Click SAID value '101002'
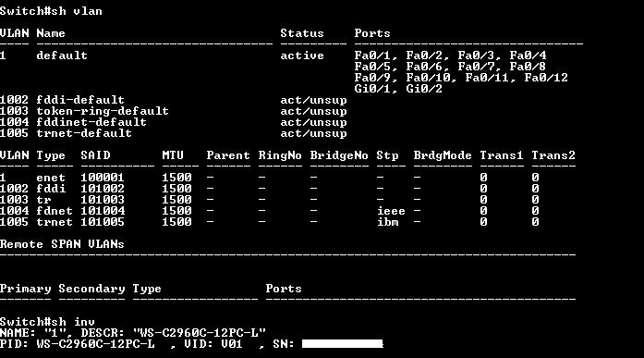Screen dimensions: 644x358 click(x=103, y=189)
